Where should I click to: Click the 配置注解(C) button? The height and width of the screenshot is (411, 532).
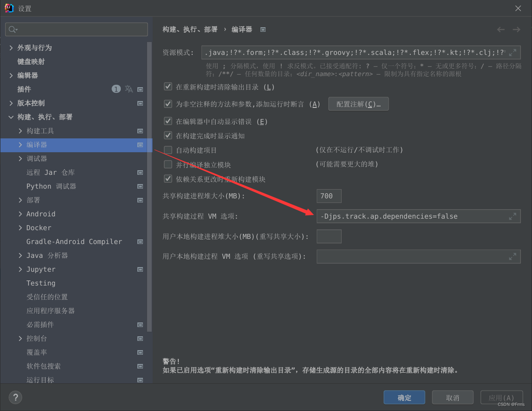pos(358,104)
